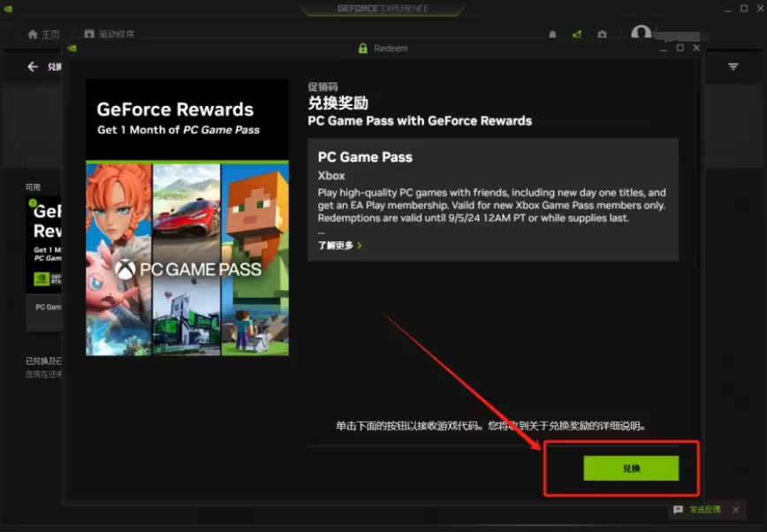This screenshot has height=532, width=767.
Task: Click the 'GEFORCE EXPERIENCE' window title
Action: [x=383, y=8]
